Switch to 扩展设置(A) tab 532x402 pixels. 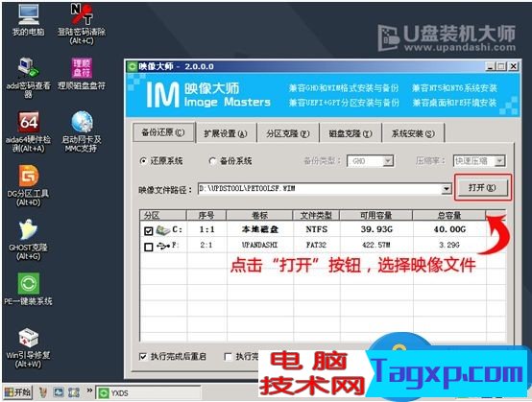tap(226, 133)
